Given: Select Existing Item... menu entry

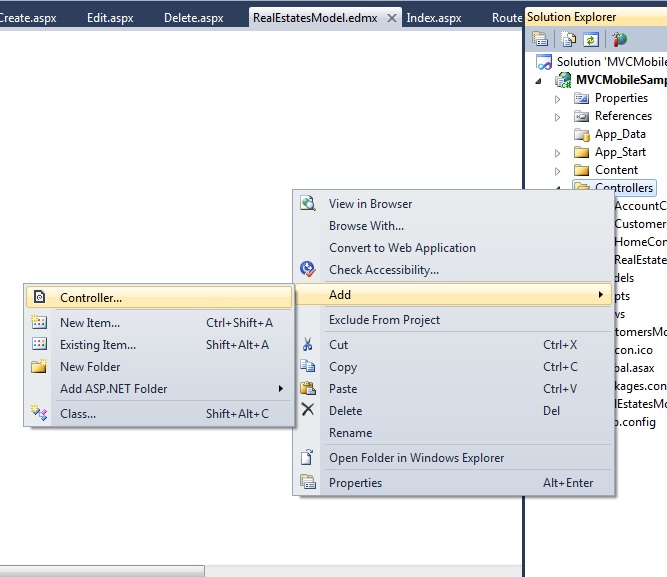Looking at the screenshot, I should 159,345.
